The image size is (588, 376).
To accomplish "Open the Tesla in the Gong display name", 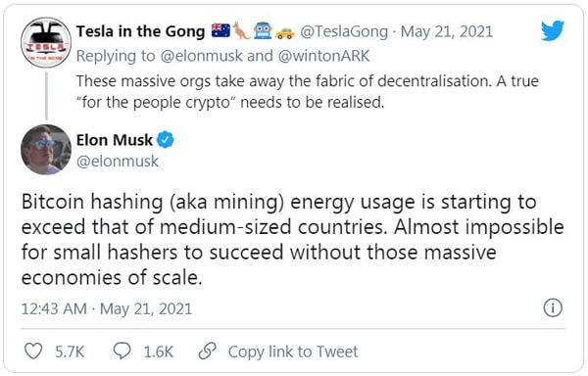I will pos(140,31).
